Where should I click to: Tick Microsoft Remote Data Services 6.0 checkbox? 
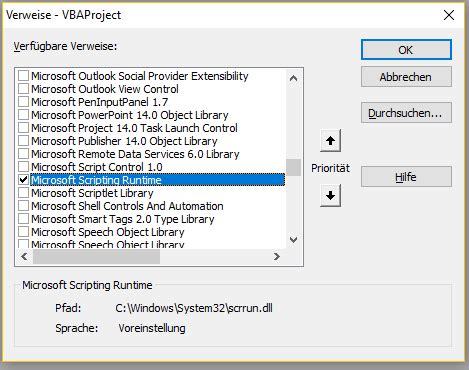click(23, 154)
